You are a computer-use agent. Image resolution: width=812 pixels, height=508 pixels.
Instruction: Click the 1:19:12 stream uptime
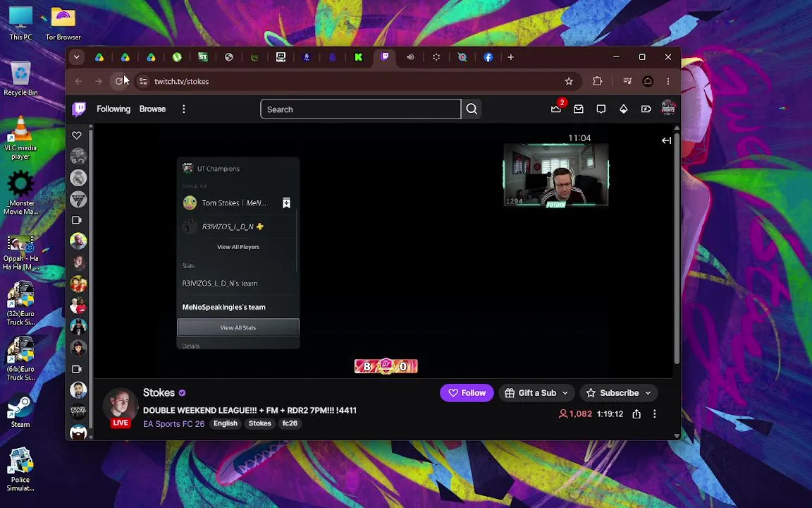pos(610,413)
